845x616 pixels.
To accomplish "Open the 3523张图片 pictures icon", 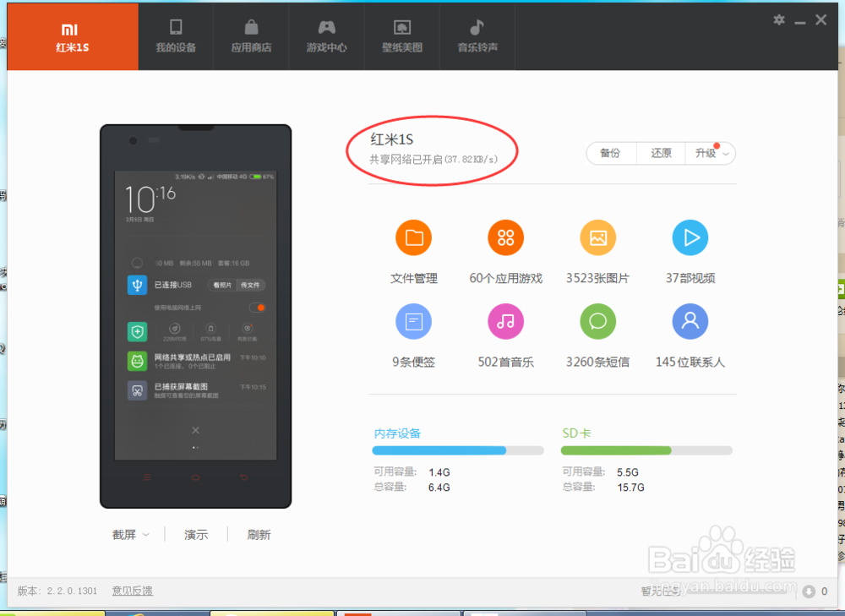I will pyautogui.click(x=597, y=237).
